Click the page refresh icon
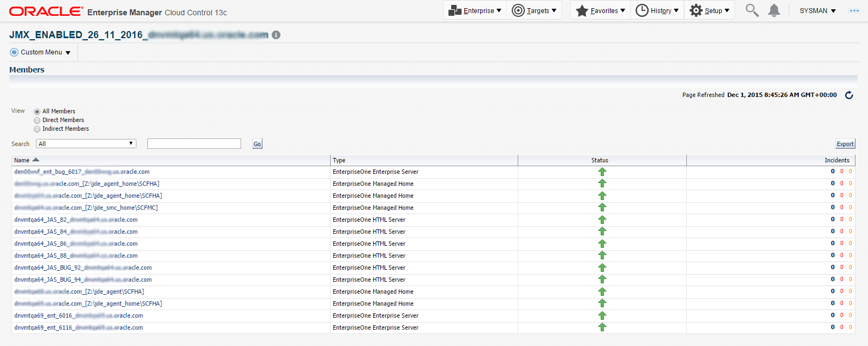 click(x=849, y=95)
